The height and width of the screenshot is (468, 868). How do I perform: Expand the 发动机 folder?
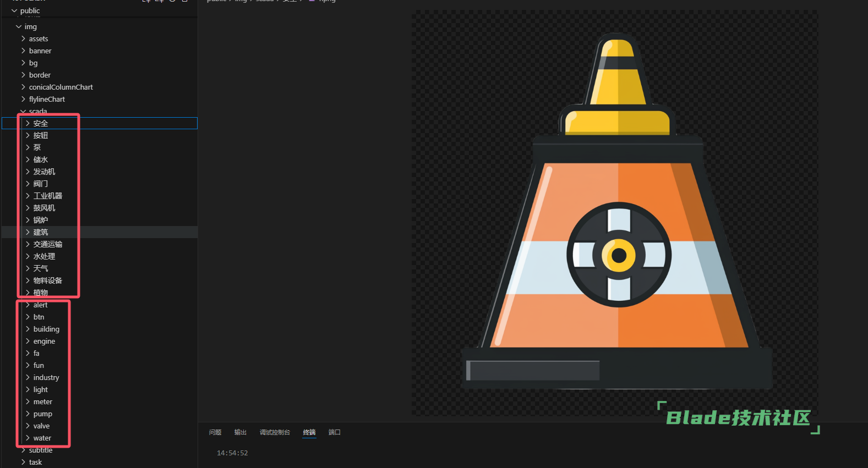[44, 172]
